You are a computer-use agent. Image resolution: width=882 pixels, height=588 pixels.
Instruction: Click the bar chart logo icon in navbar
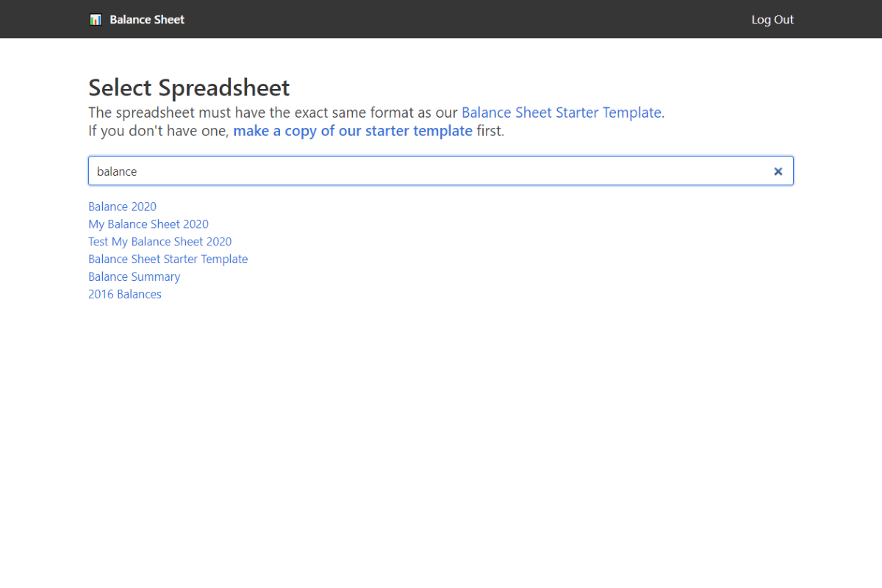pos(96,20)
